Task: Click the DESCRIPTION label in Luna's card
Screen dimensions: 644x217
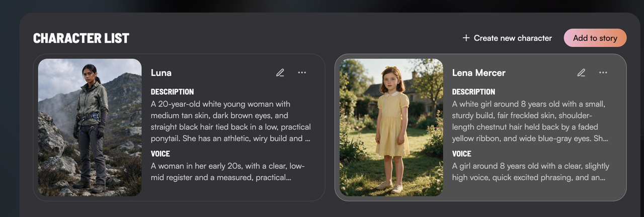Action: pos(172,92)
